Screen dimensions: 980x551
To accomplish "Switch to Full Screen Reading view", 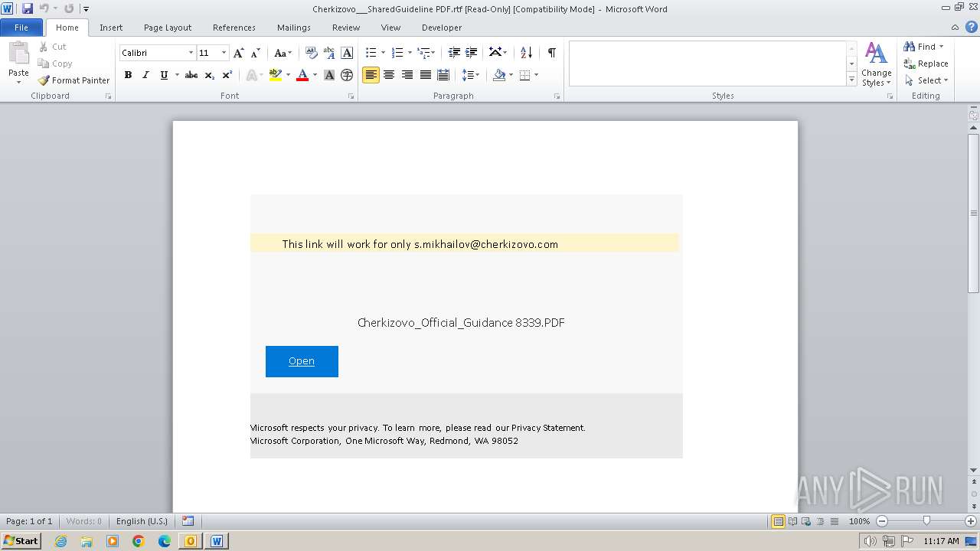I will [792, 521].
